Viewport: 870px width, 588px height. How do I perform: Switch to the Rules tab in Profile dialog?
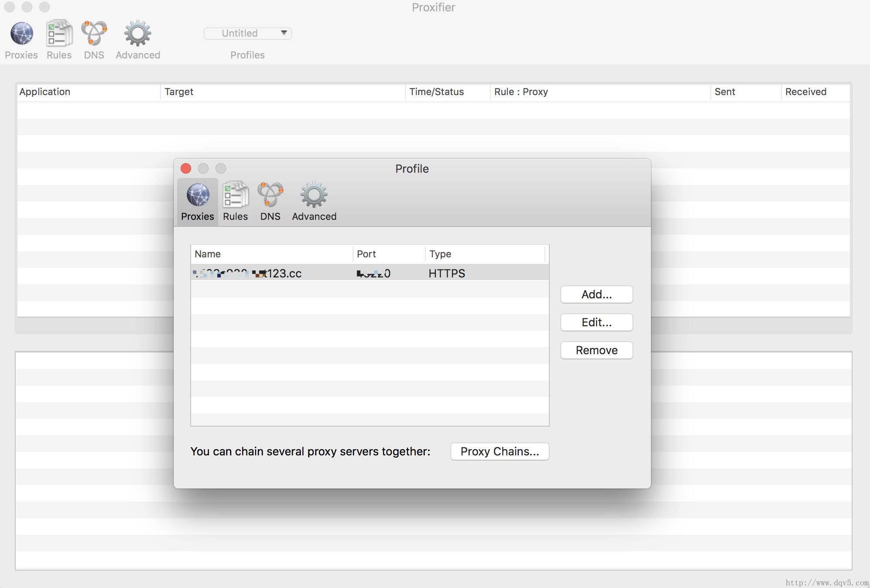[236, 202]
